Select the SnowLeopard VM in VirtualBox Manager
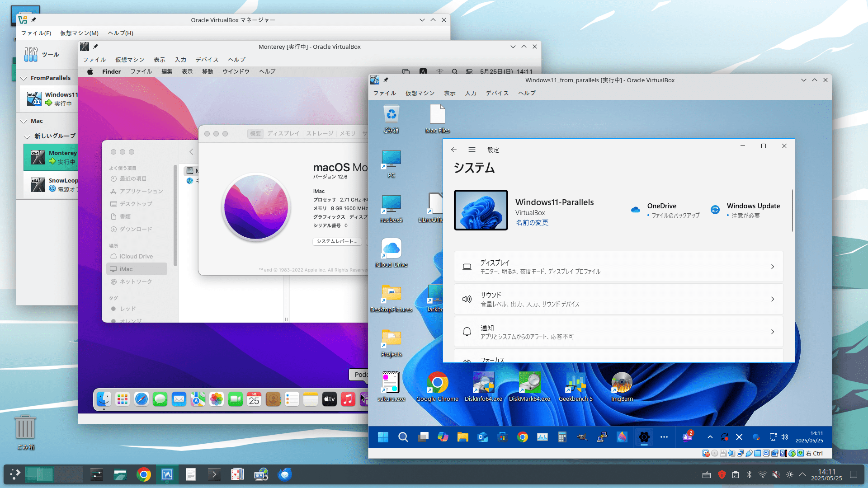This screenshot has width=868, height=488. point(51,184)
